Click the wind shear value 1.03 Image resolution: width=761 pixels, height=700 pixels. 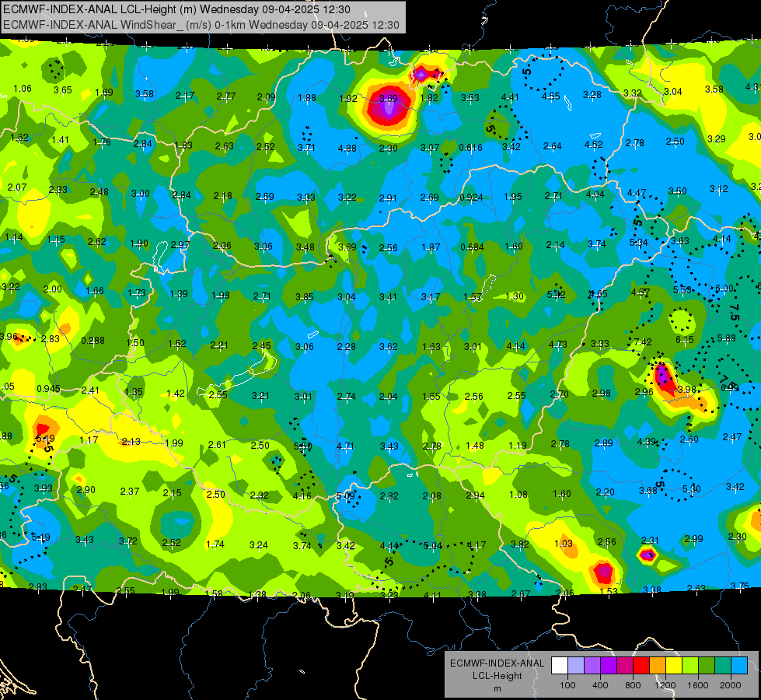tap(564, 543)
